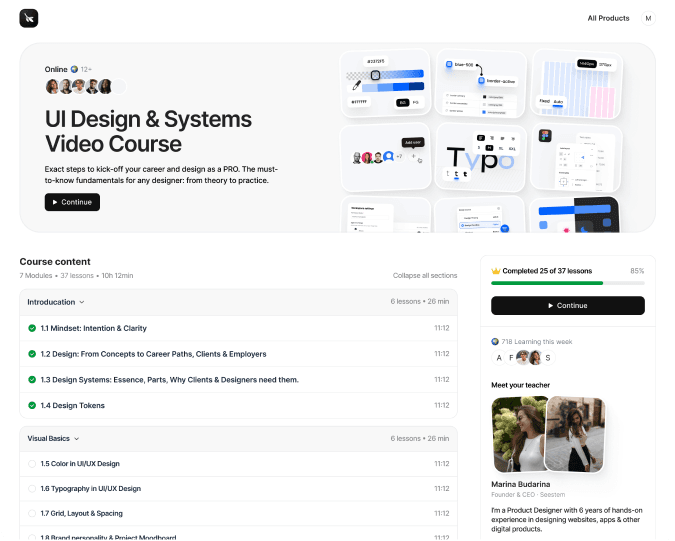Click the learner avatar labeled F
Screen dimensions: 675x541
pyautogui.click(x=511, y=358)
